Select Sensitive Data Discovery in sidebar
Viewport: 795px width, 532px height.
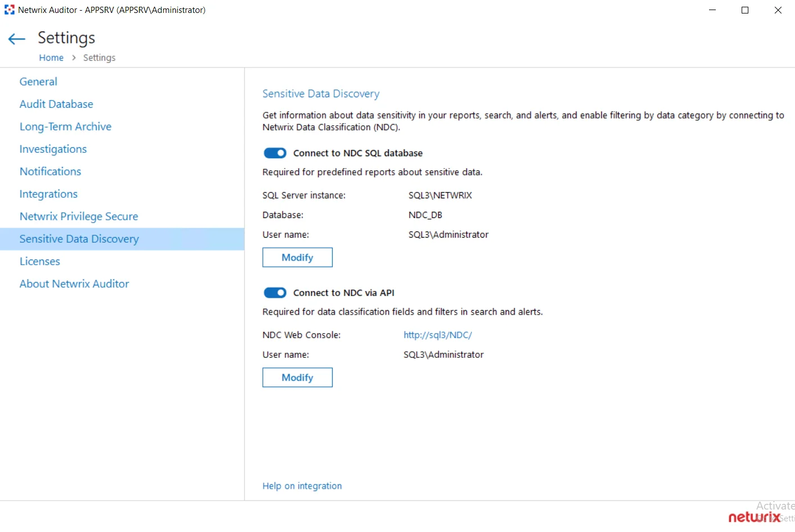coord(122,239)
